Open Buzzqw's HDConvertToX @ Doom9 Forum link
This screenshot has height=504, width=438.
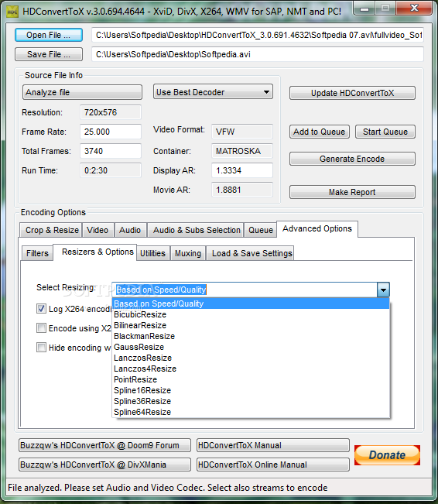104,445
